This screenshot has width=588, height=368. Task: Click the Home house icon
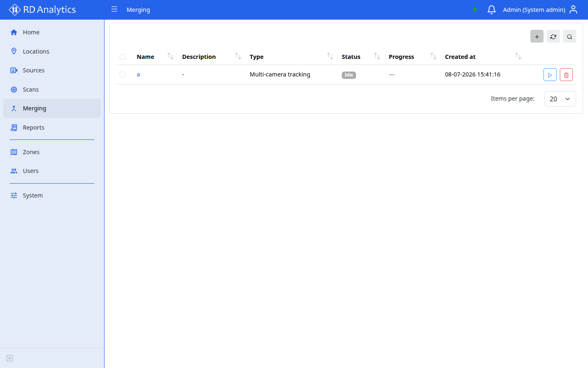tap(14, 32)
